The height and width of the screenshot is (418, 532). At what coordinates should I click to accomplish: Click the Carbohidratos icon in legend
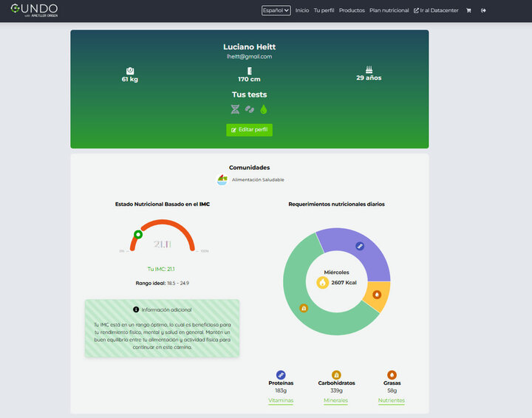(336, 374)
